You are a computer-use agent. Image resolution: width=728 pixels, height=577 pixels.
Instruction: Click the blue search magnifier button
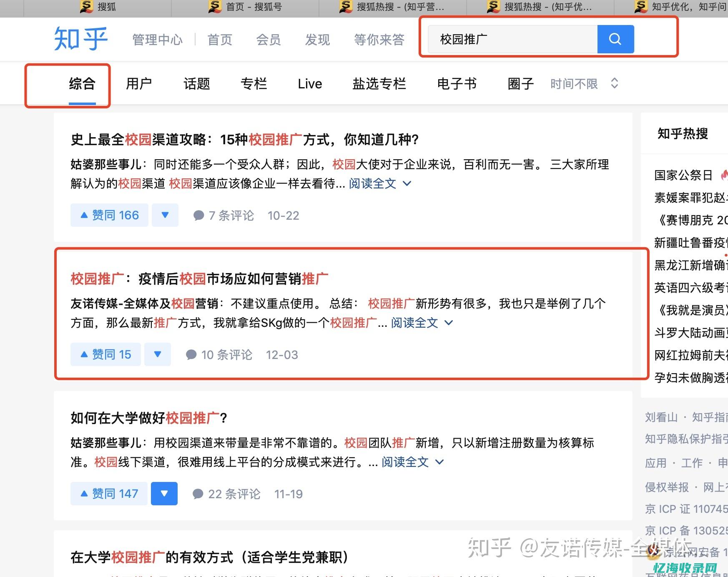coord(615,39)
